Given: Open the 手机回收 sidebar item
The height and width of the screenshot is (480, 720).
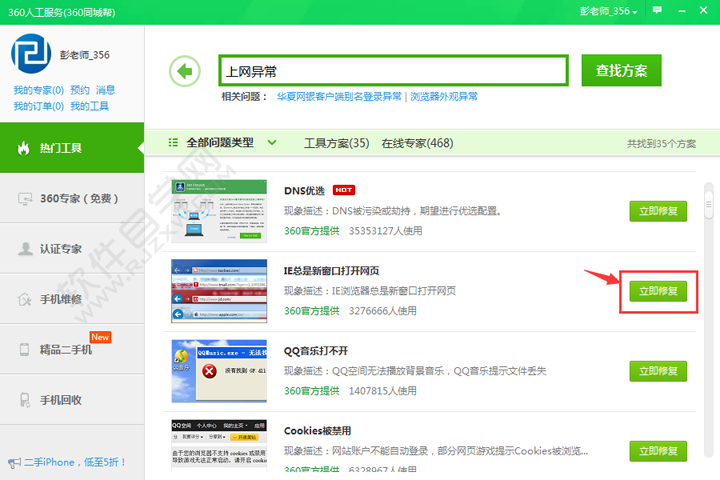Looking at the screenshot, I should pyautogui.click(x=72, y=400).
